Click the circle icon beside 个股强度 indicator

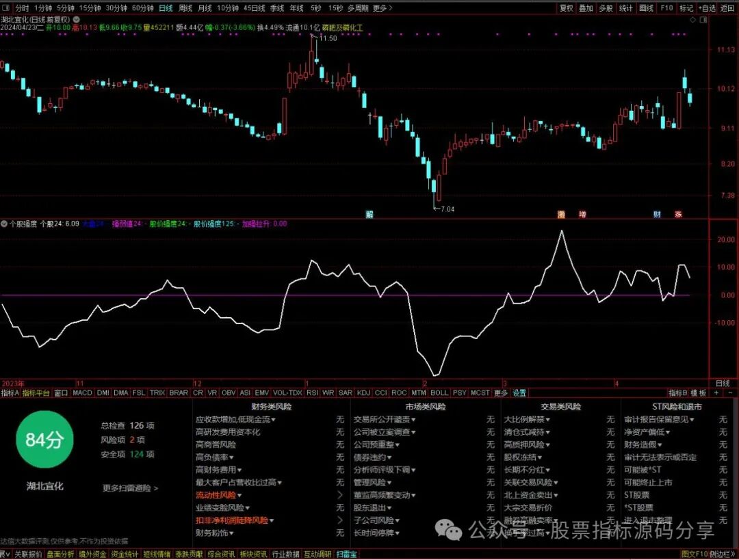click(4, 224)
